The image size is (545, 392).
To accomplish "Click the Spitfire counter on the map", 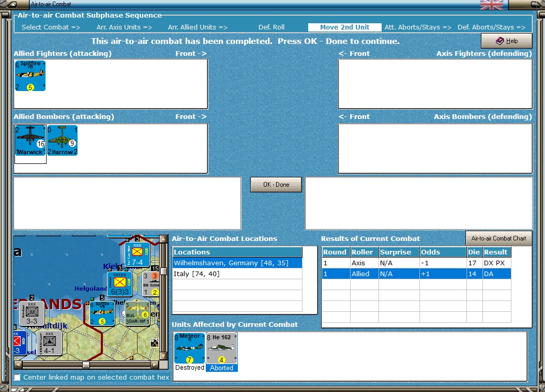I will pyautogui.click(x=102, y=313).
